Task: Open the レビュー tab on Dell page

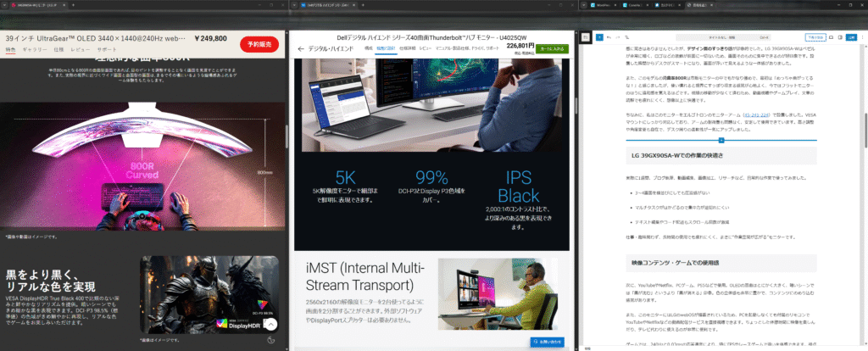Action: 425,48
